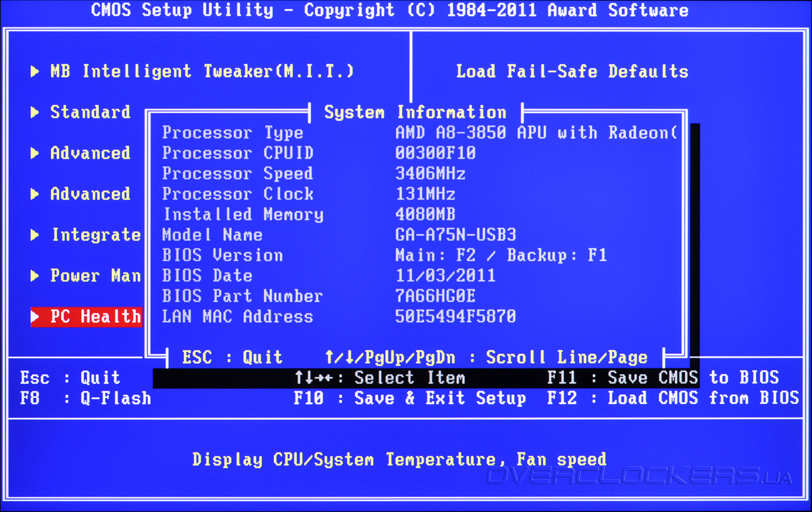Click the LAN MAC Address label
This screenshot has width=812, height=512.
click(238, 316)
